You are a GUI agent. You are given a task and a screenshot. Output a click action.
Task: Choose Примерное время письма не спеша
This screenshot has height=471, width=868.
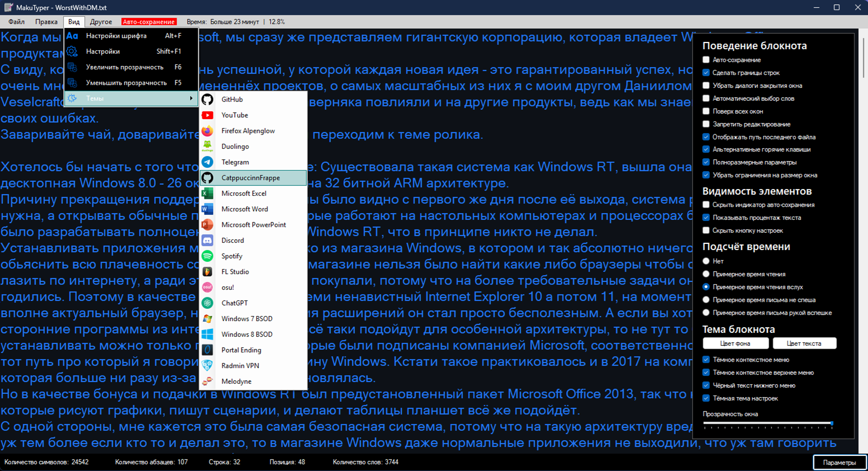[706, 300]
